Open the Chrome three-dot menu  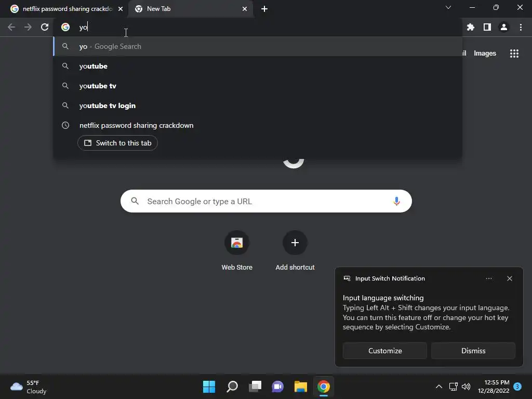point(521,27)
